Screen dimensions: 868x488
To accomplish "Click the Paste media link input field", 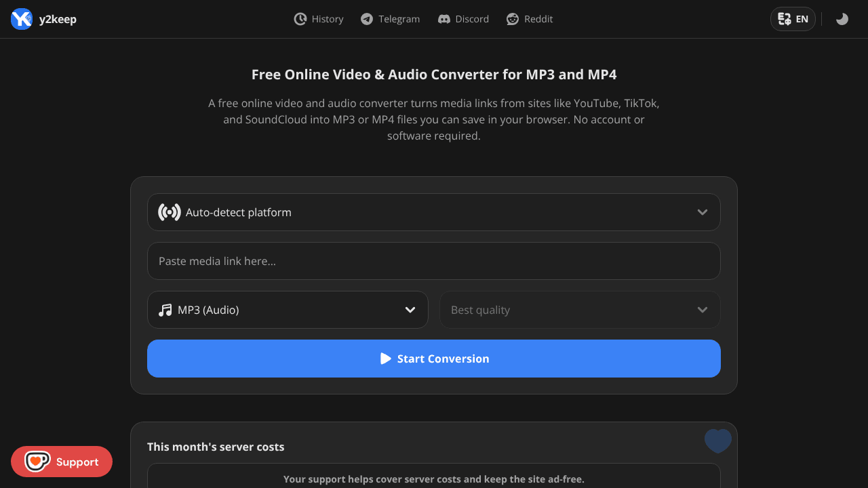I will point(434,261).
